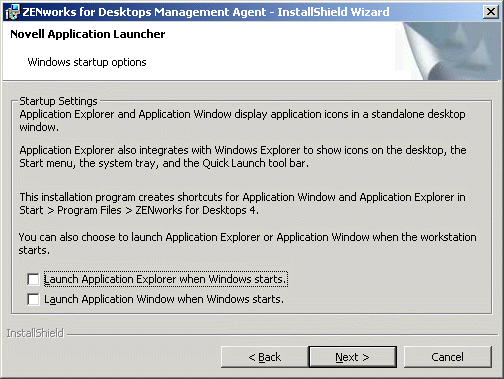This screenshot has height=379, width=504.
Task: Click the text about the Quick Launch tool bar
Action: coord(243,157)
